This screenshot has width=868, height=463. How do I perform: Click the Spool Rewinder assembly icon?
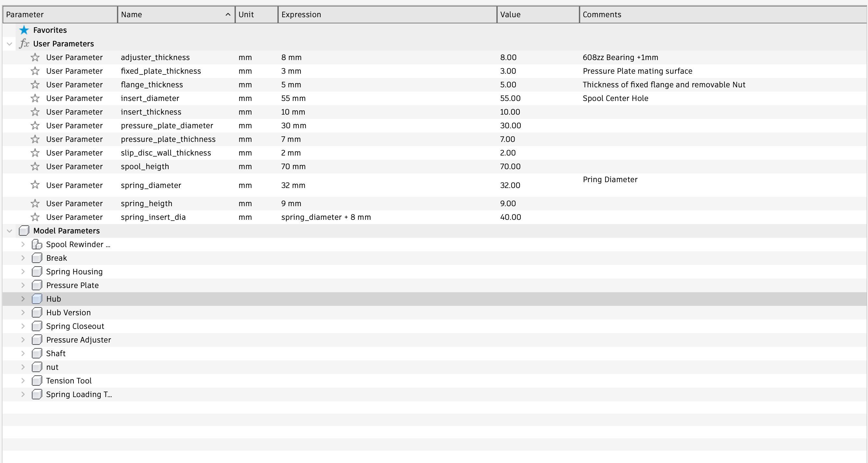[37, 244]
